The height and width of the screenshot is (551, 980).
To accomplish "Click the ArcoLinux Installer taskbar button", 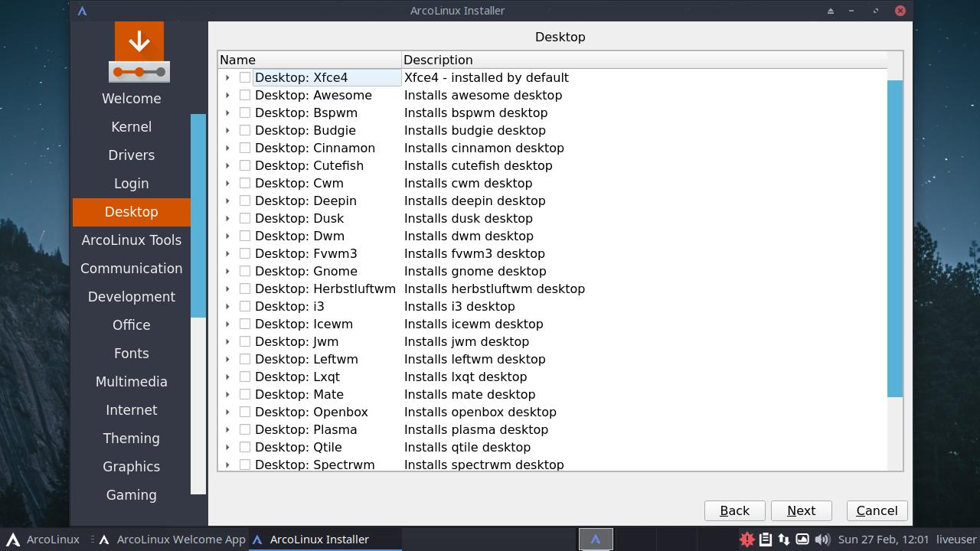I will pos(325,540).
